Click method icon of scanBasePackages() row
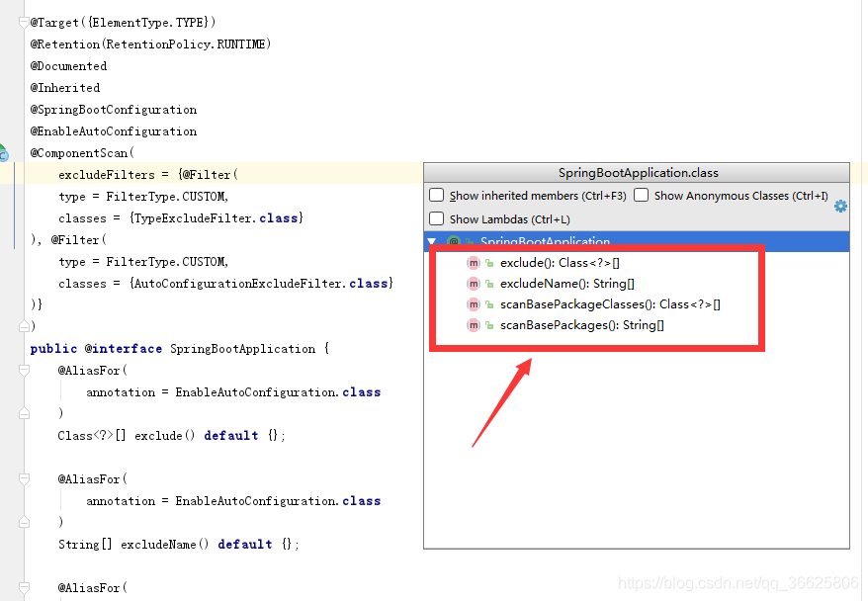The height and width of the screenshot is (601, 868). pos(474,325)
